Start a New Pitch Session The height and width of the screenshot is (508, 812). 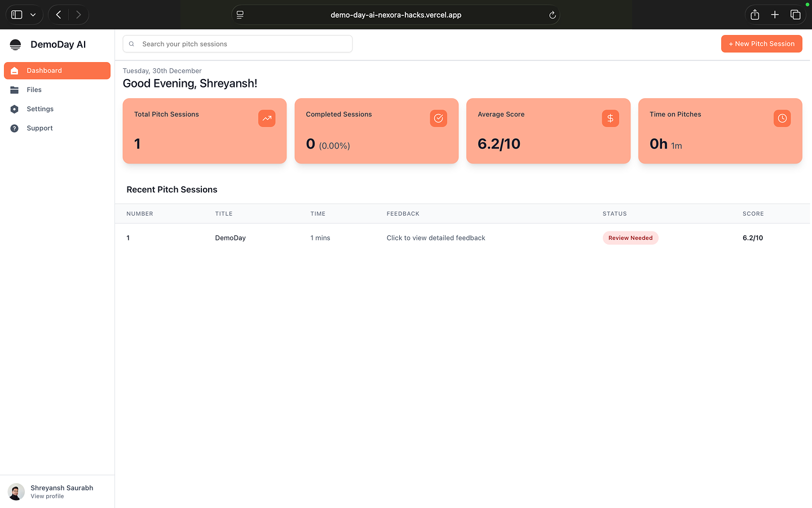coord(761,44)
